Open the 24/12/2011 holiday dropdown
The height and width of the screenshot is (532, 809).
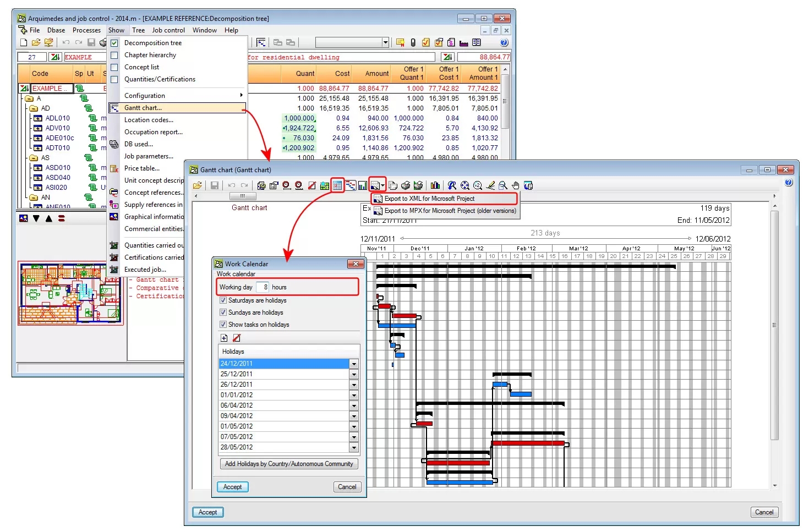tap(354, 364)
